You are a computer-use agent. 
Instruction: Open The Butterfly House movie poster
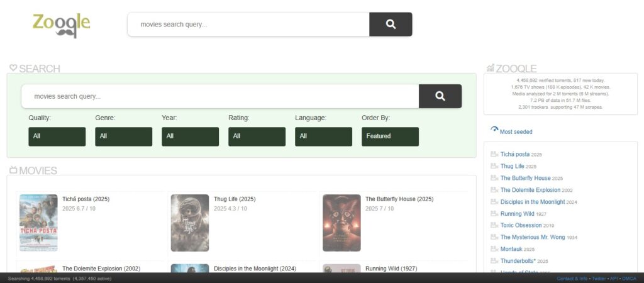[341, 223]
